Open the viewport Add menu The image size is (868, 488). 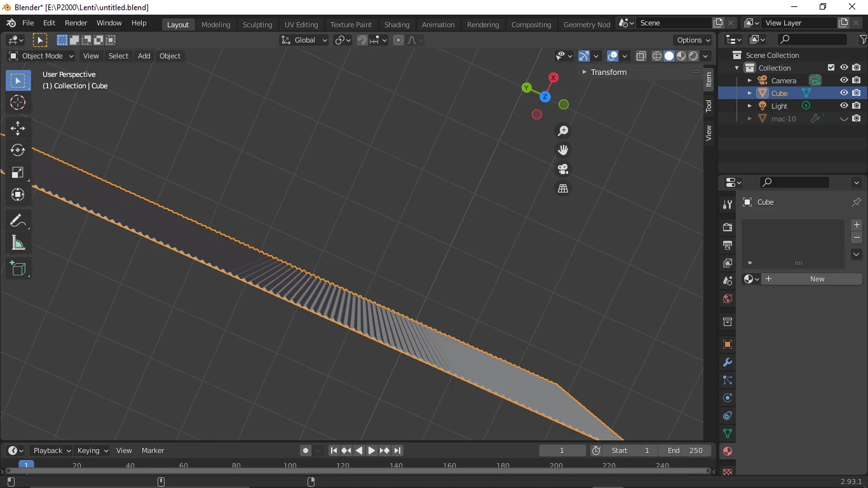point(144,56)
